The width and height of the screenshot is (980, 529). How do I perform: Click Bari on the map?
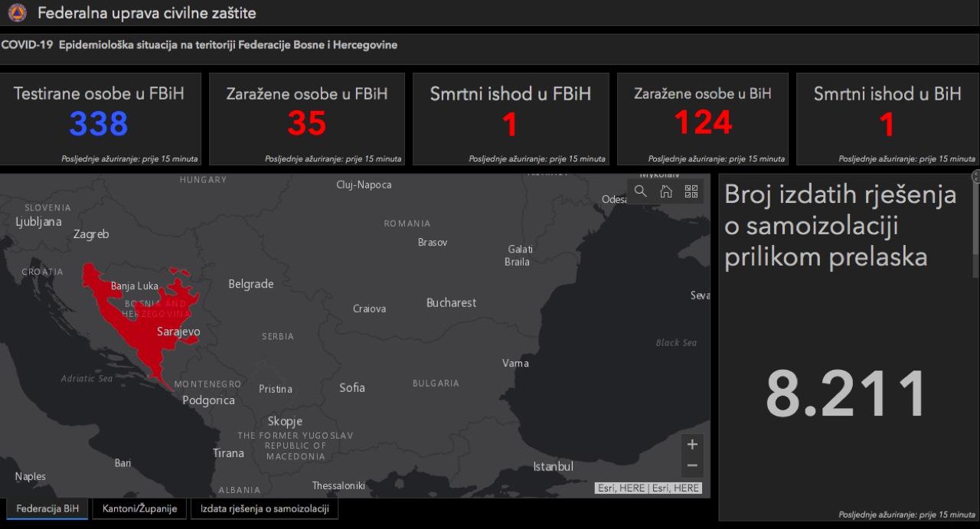[x=122, y=463]
